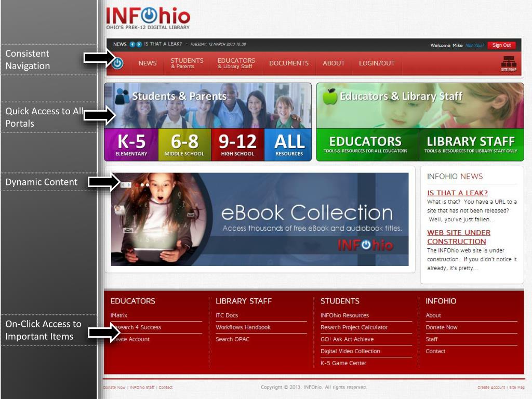Click the EDUCATORS footer column heading

(132, 301)
